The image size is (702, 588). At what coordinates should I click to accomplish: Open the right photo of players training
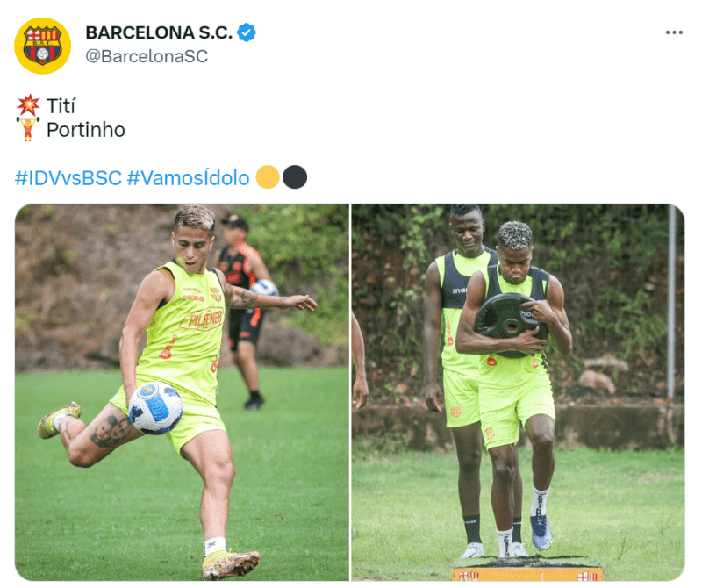pos(518,392)
